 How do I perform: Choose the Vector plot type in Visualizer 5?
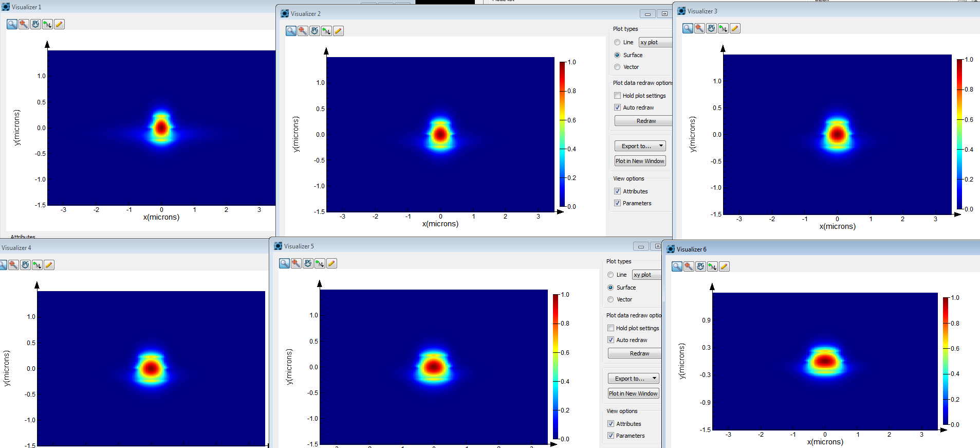point(611,299)
